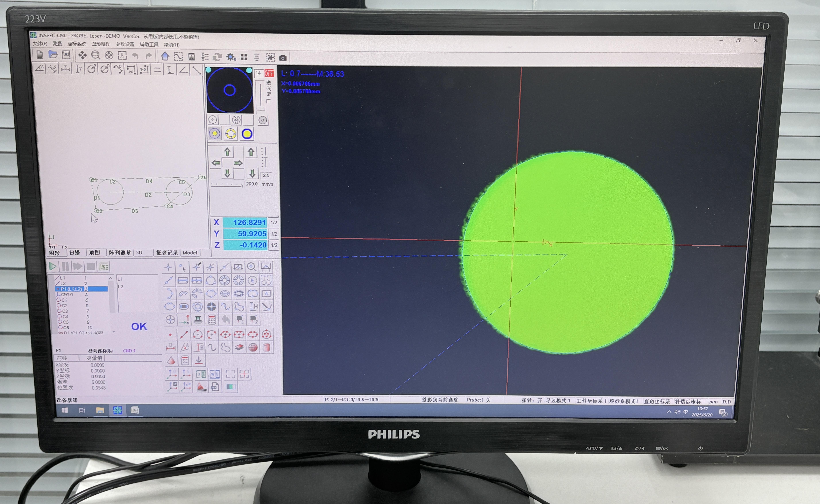Viewport: 820px width, 504px height.
Task: Click the Export to Word icon
Action: tap(215, 374)
